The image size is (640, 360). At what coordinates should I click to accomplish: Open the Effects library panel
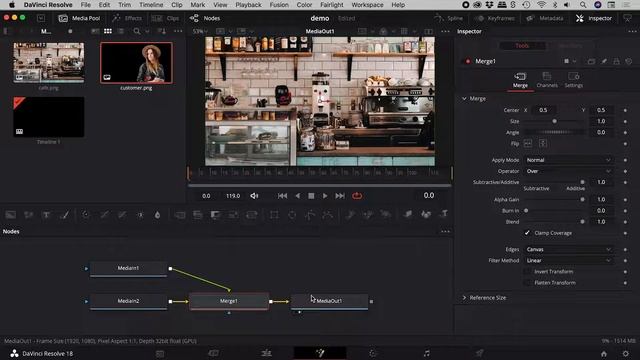coord(127,18)
